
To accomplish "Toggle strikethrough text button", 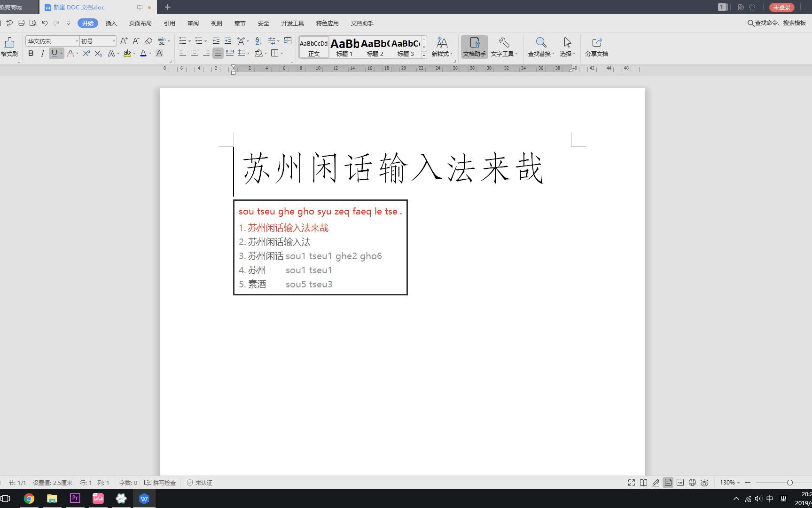I will pyautogui.click(x=70, y=53).
